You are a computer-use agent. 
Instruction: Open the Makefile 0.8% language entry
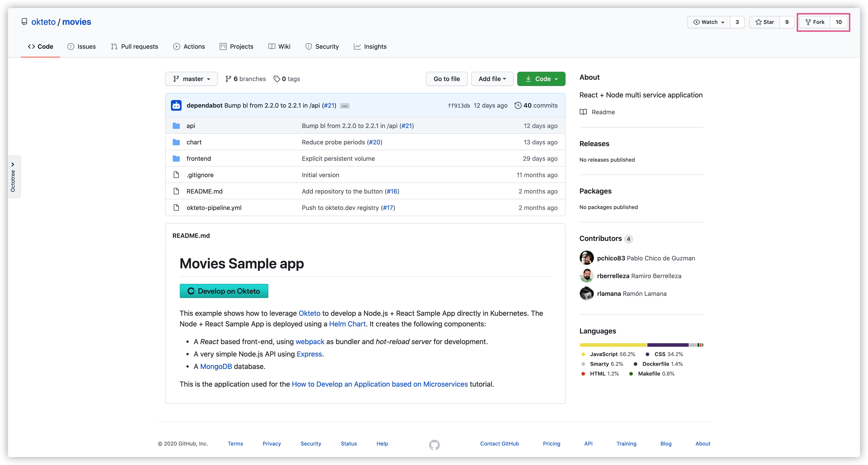point(652,374)
